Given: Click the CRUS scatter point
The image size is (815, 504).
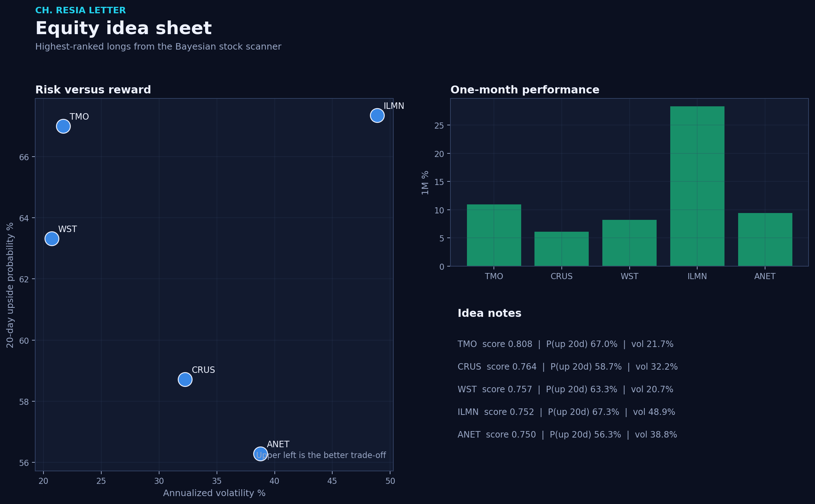Looking at the screenshot, I should [185, 379].
